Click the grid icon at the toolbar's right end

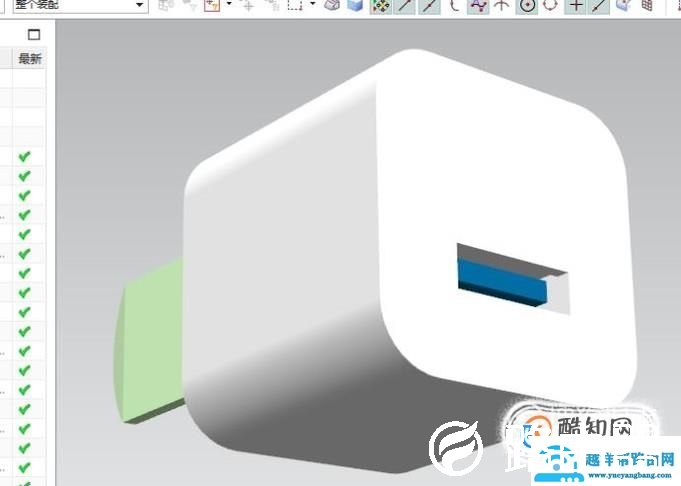click(x=647, y=6)
